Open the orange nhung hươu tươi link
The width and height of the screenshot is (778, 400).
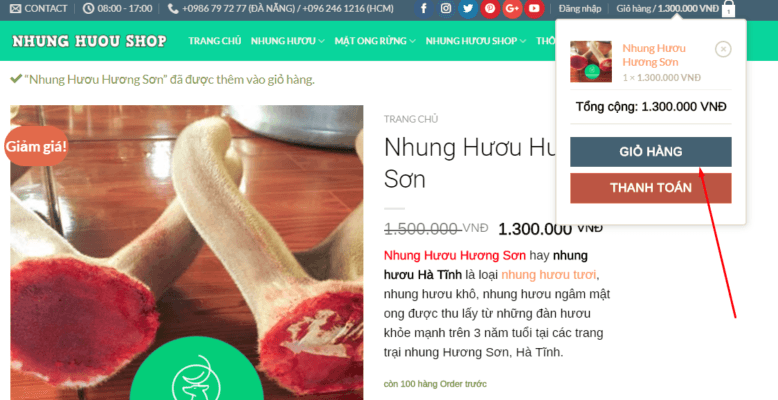coord(549,274)
